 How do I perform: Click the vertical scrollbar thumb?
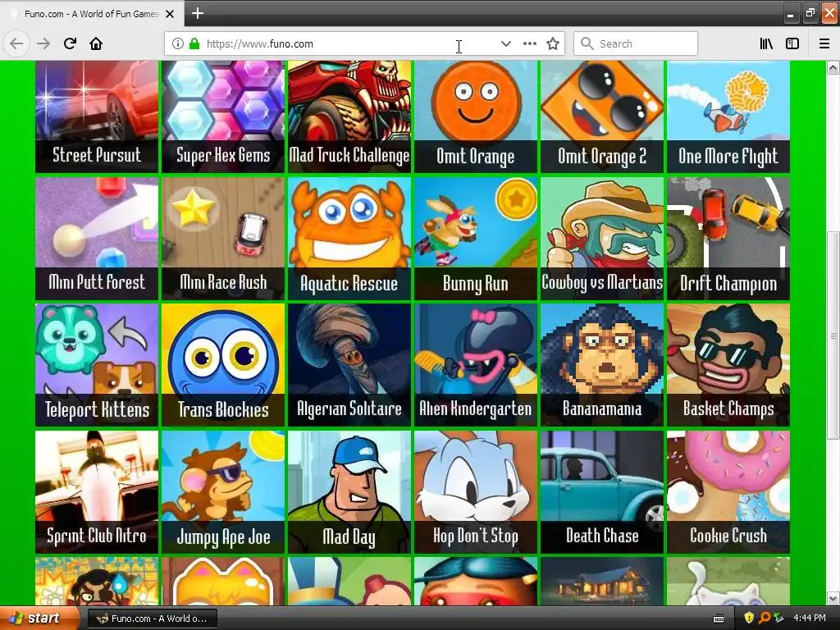833,336
